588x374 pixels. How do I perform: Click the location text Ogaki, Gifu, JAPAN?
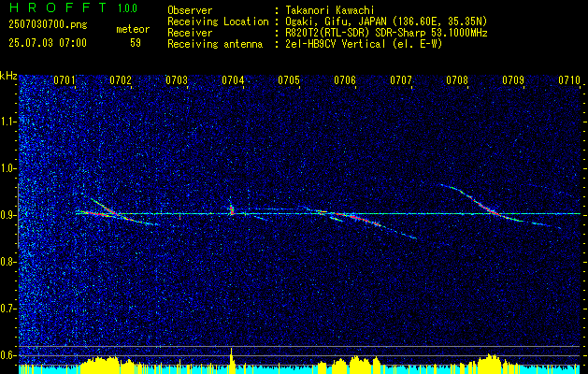tap(336, 22)
